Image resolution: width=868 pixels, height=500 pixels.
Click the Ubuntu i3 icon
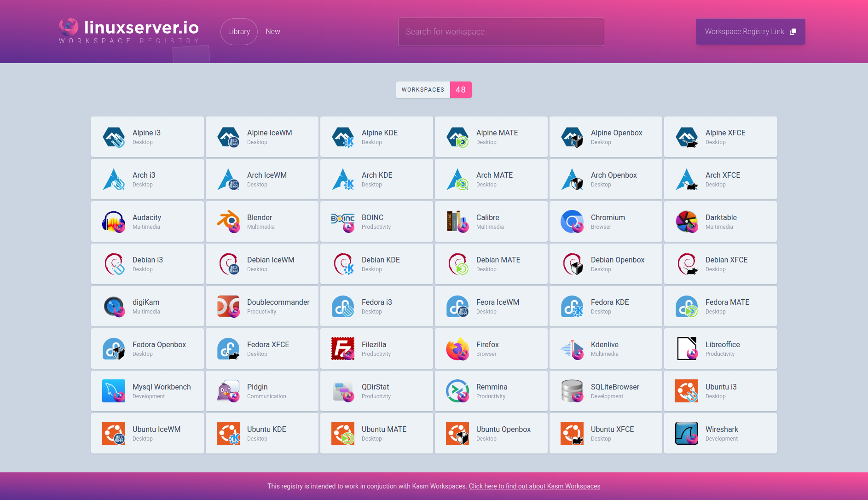687,391
